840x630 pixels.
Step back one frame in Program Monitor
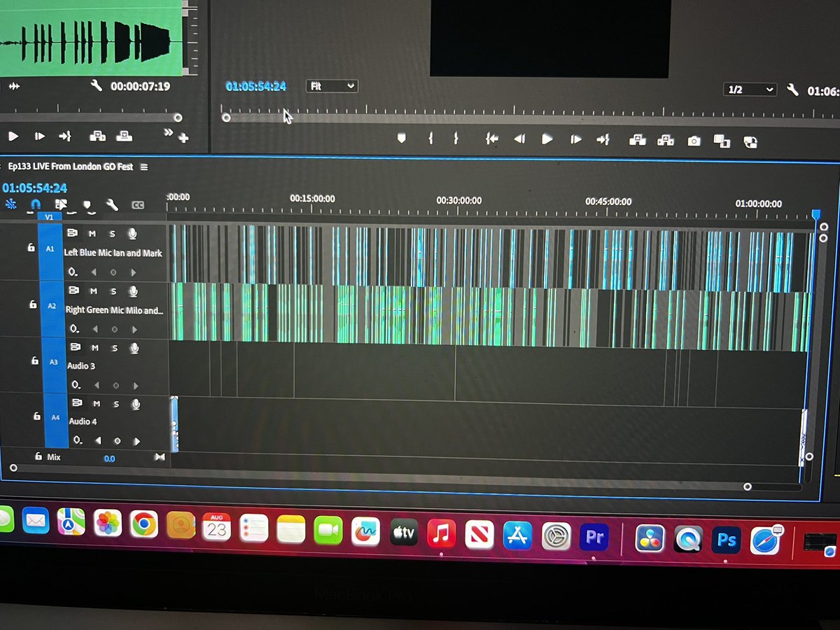pos(519,139)
